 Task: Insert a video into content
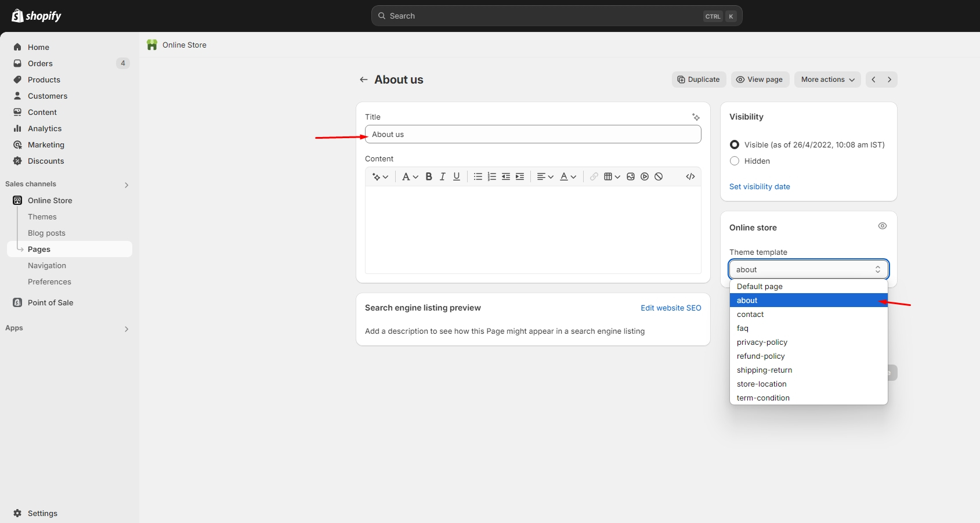(645, 176)
